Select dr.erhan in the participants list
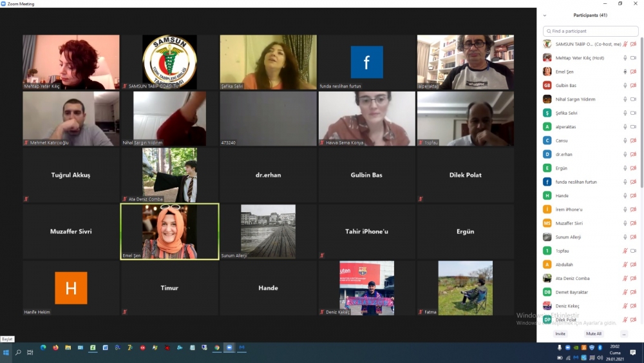 (563, 155)
